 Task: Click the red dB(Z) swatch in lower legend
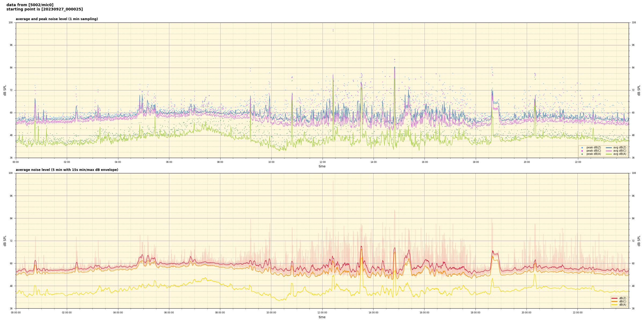(614, 298)
